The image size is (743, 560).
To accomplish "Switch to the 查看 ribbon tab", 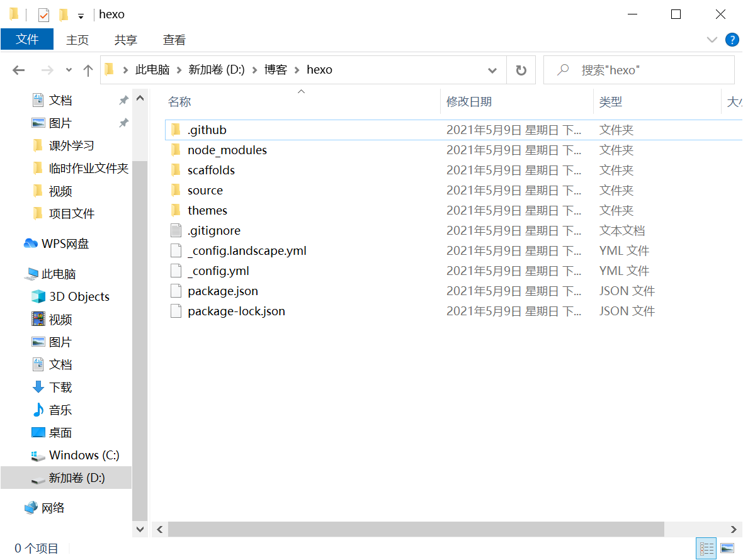I will 174,40.
